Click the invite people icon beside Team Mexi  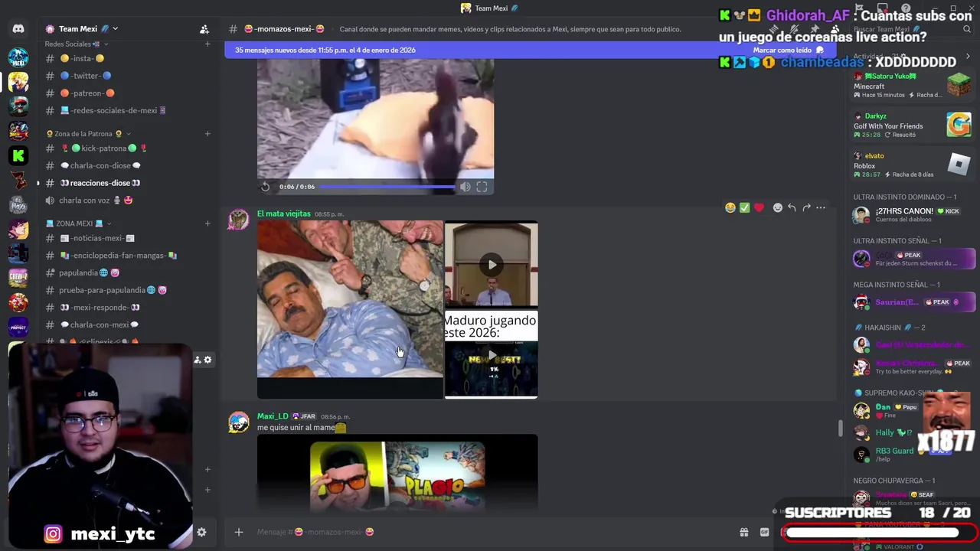(x=204, y=29)
